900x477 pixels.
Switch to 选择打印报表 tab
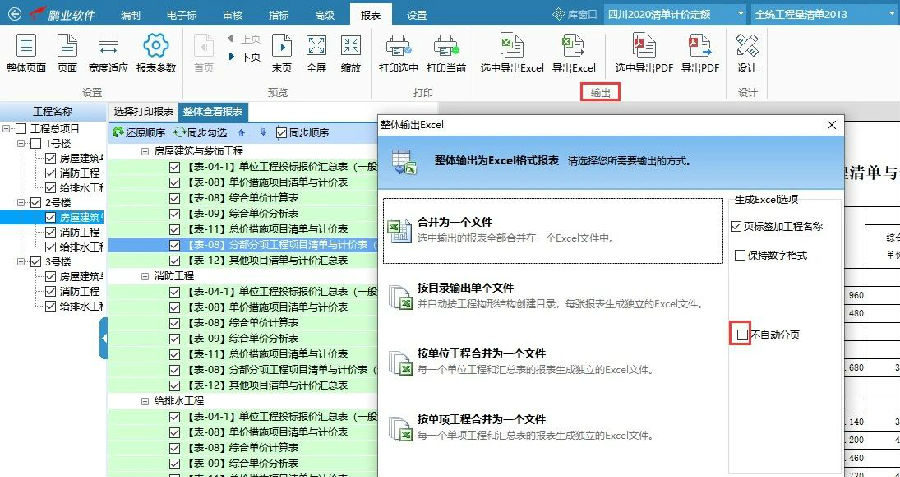[x=143, y=112]
